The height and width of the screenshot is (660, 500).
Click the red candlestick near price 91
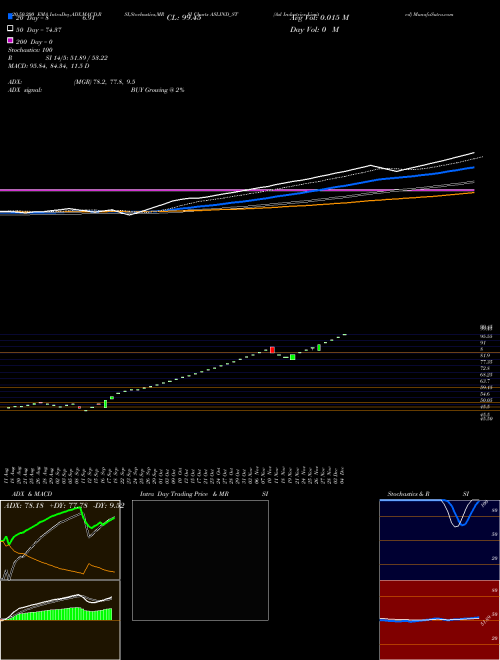(x=272, y=350)
